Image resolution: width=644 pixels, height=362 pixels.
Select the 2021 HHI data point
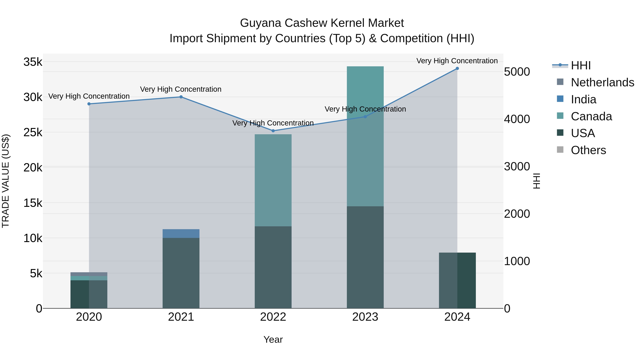(181, 97)
